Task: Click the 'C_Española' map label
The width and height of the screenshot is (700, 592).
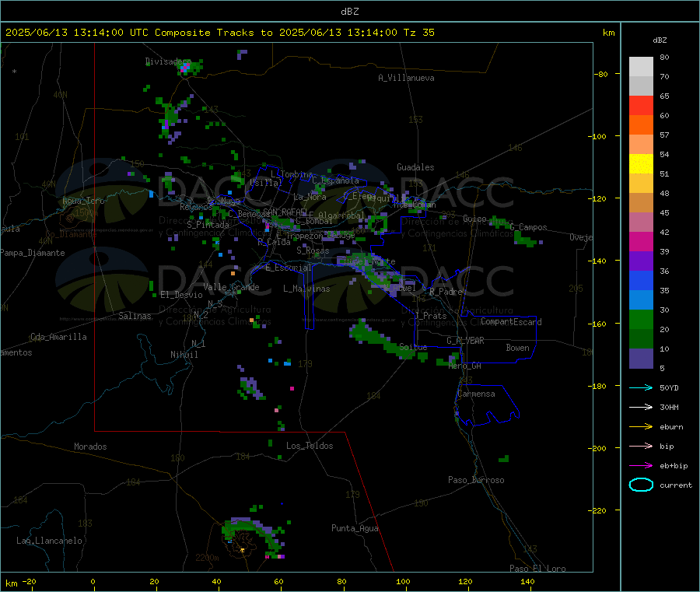Action: 335,180
